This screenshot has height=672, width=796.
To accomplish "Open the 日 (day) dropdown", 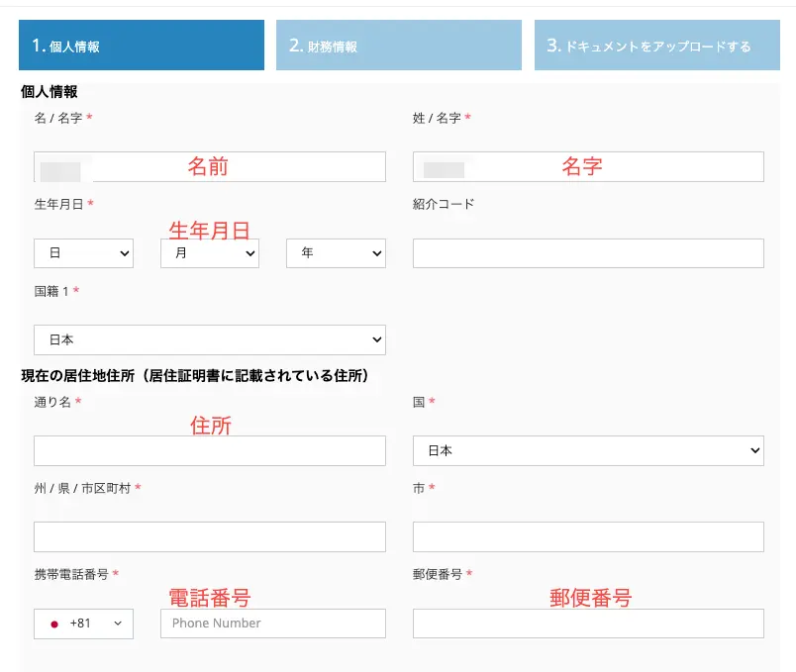I will (x=83, y=253).
